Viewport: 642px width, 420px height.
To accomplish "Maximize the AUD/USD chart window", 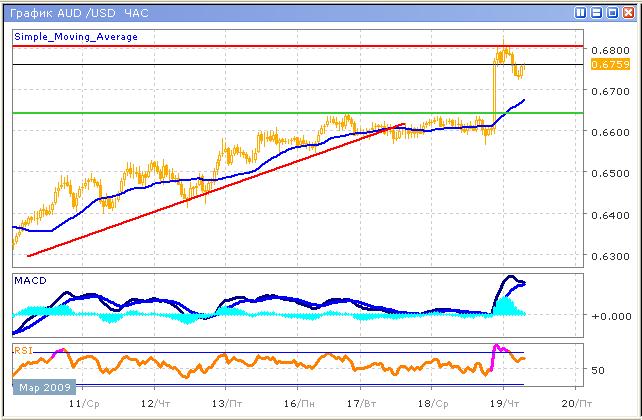I will [611, 13].
